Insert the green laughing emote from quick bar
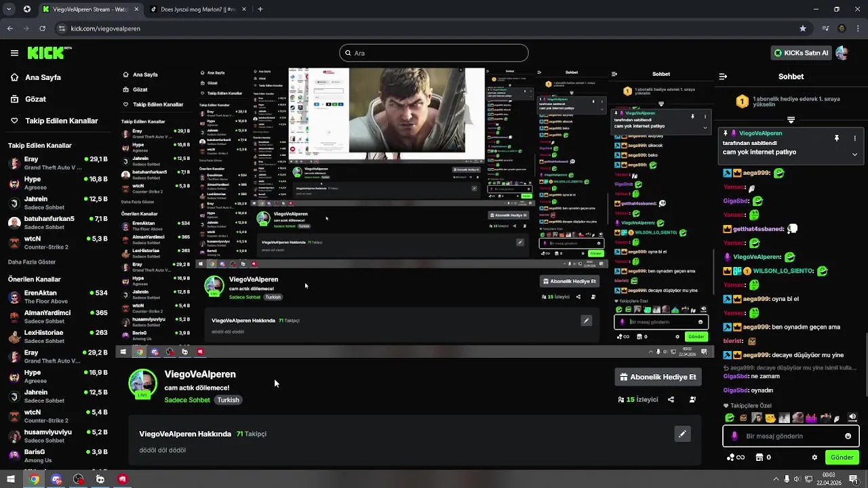Viewport: 868px width, 488px height. tap(730, 418)
